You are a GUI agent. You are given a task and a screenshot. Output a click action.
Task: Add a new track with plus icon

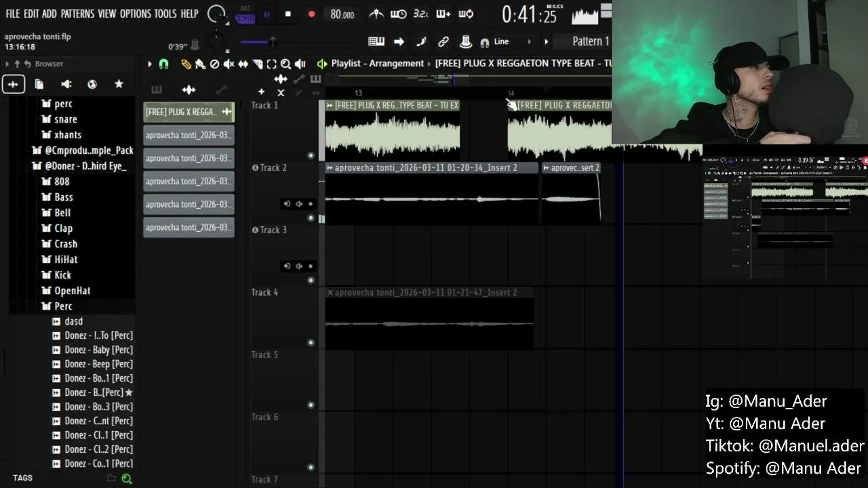261,91
